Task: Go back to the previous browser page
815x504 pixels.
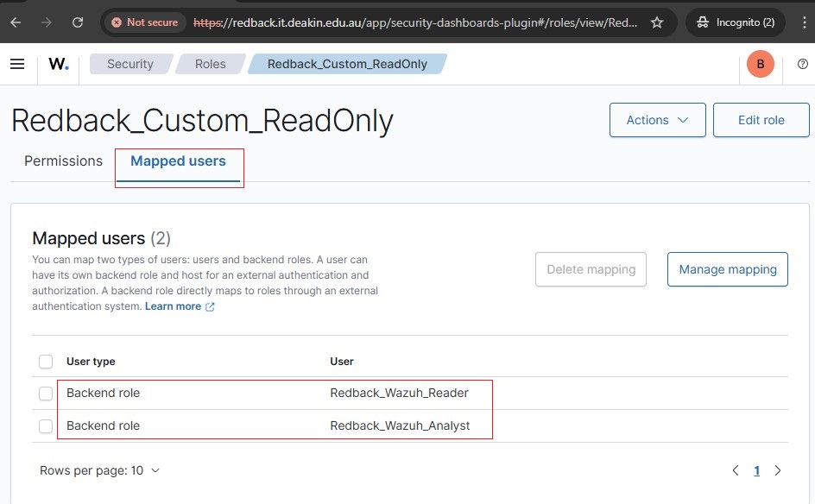Action: pos(16,22)
